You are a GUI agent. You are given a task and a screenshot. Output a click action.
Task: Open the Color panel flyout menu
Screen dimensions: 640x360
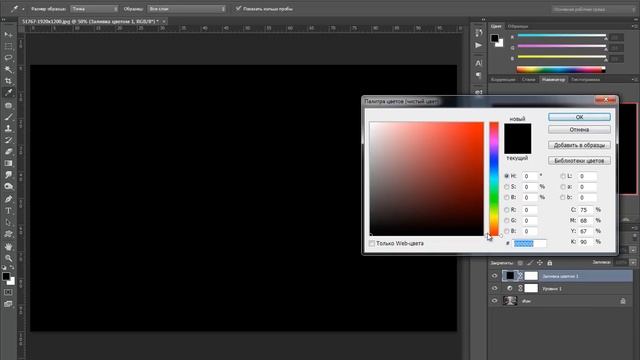[634, 26]
